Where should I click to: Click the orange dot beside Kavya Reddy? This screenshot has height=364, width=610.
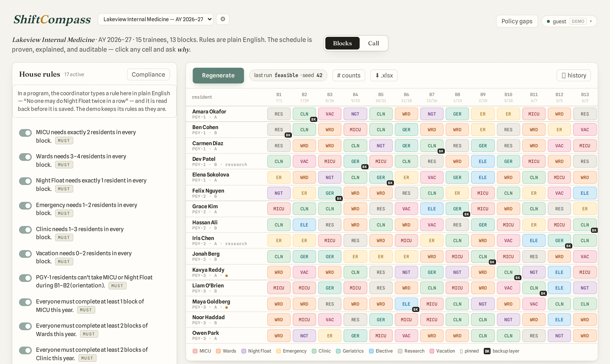coord(227,276)
